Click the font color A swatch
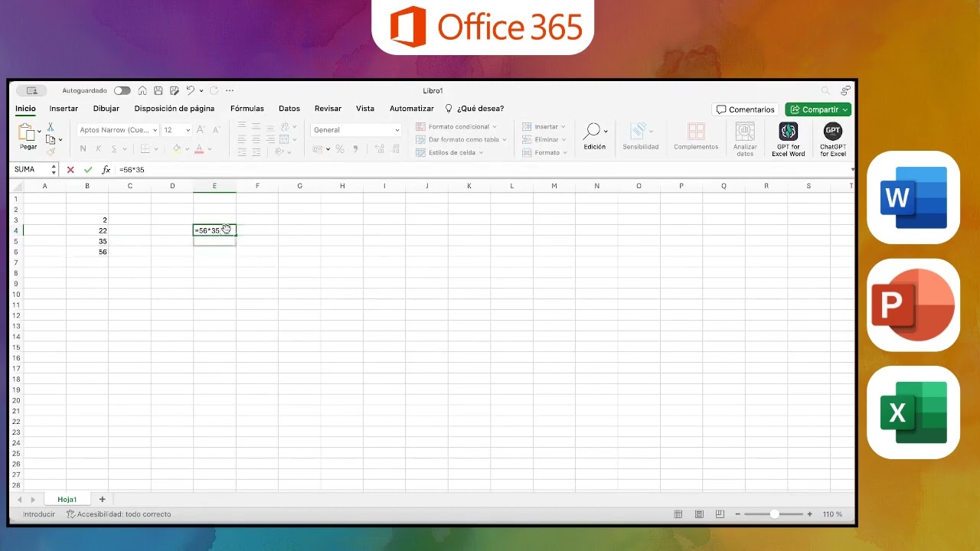Image resolution: width=980 pixels, height=551 pixels. 199,148
